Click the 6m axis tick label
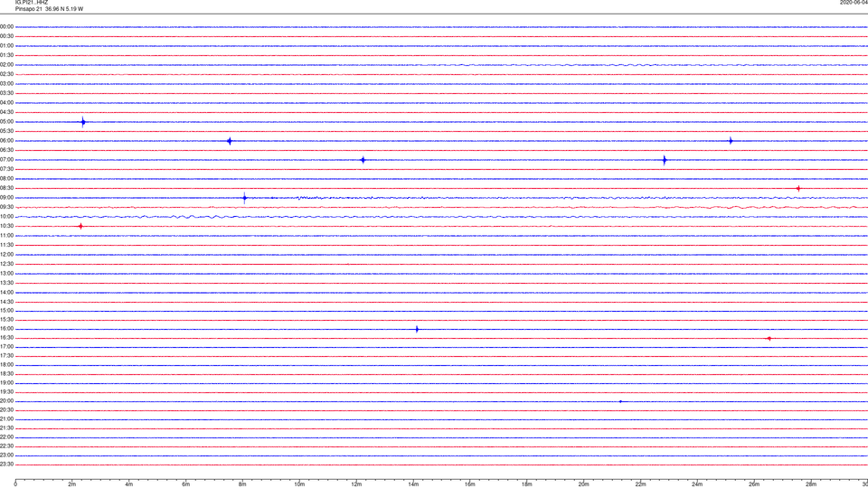The image size is (868, 488). point(186,484)
